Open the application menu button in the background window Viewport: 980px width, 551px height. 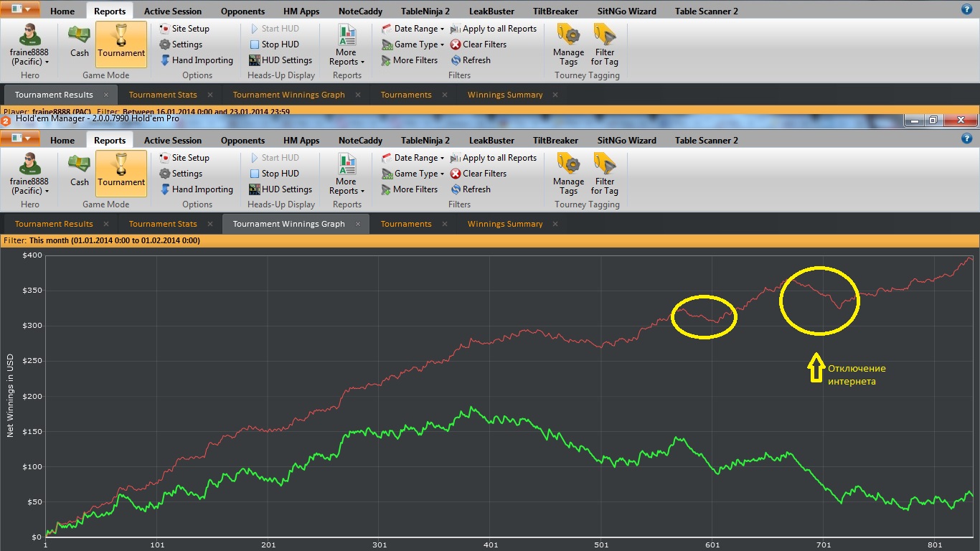click(21, 10)
